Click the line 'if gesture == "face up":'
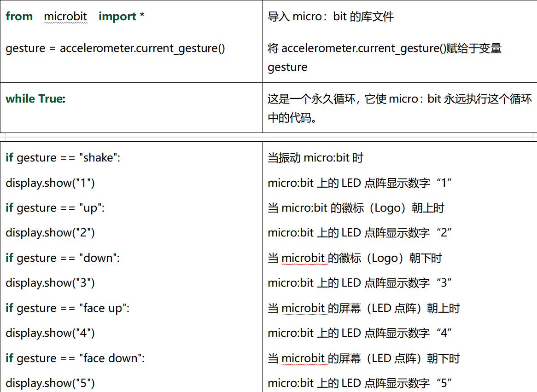Viewport: 537px width, 392px height. [67, 308]
